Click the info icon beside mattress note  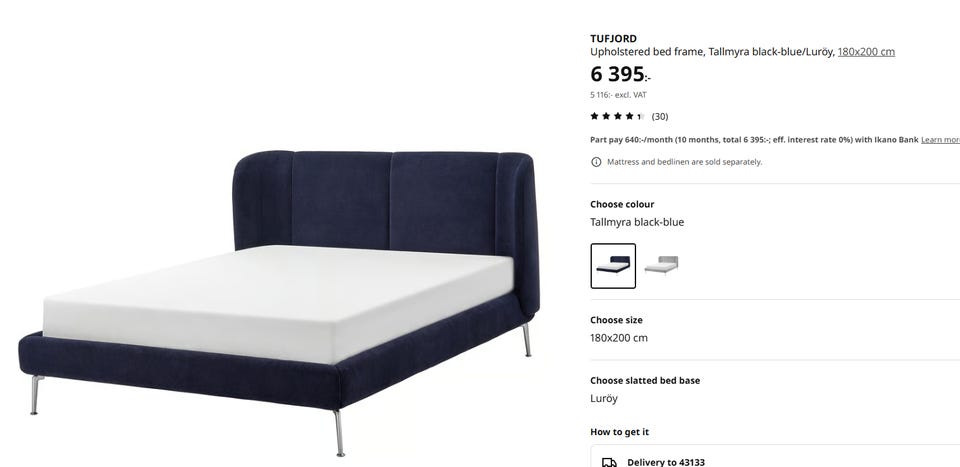coord(596,162)
